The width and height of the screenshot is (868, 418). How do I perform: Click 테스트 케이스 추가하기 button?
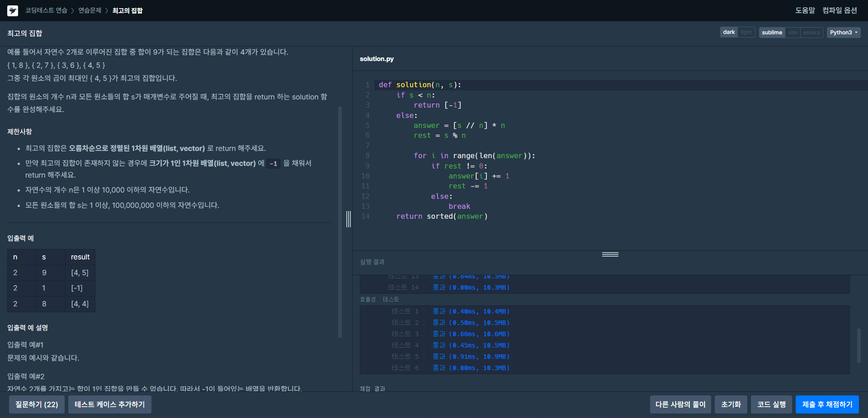(x=110, y=404)
